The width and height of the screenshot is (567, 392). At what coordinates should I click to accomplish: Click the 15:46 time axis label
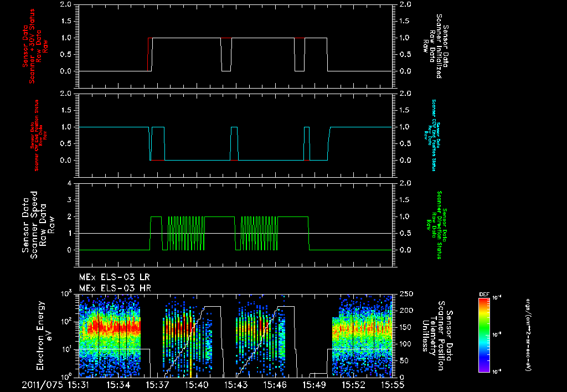point(275,385)
